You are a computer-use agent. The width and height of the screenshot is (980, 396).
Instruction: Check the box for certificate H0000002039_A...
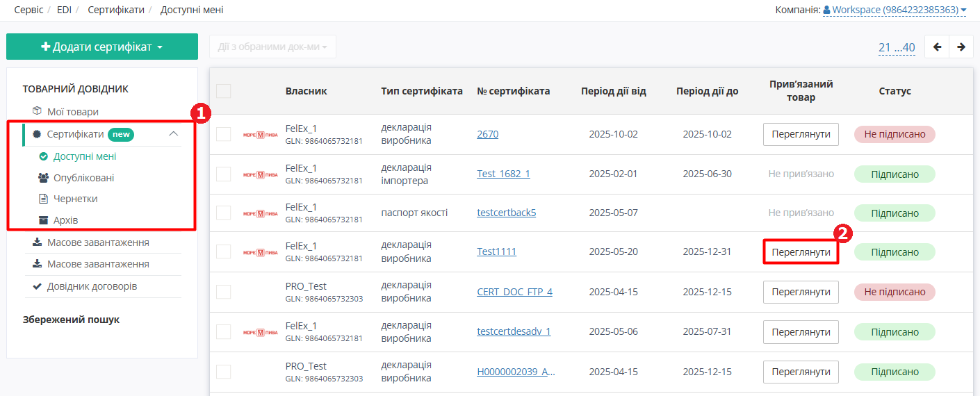(x=223, y=372)
